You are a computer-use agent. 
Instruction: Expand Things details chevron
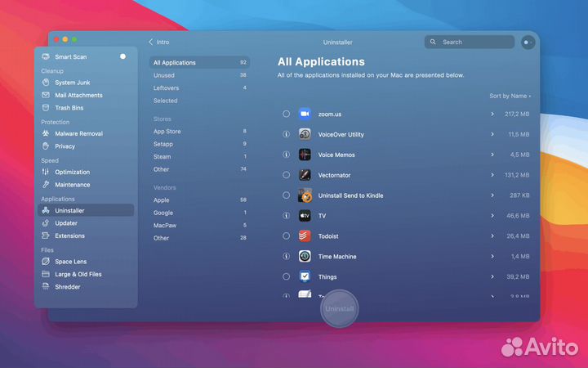pos(492,276)
